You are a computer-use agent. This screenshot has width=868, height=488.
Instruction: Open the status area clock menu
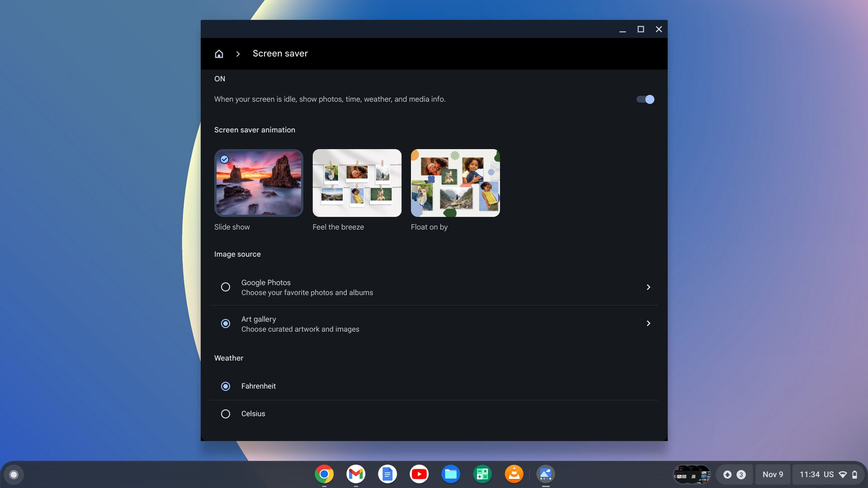(817, 474)
